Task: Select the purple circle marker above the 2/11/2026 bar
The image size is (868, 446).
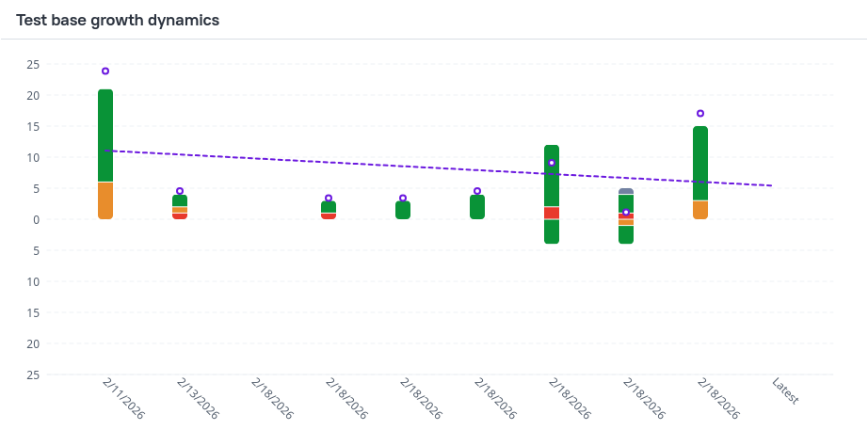Action: point(105,72)
